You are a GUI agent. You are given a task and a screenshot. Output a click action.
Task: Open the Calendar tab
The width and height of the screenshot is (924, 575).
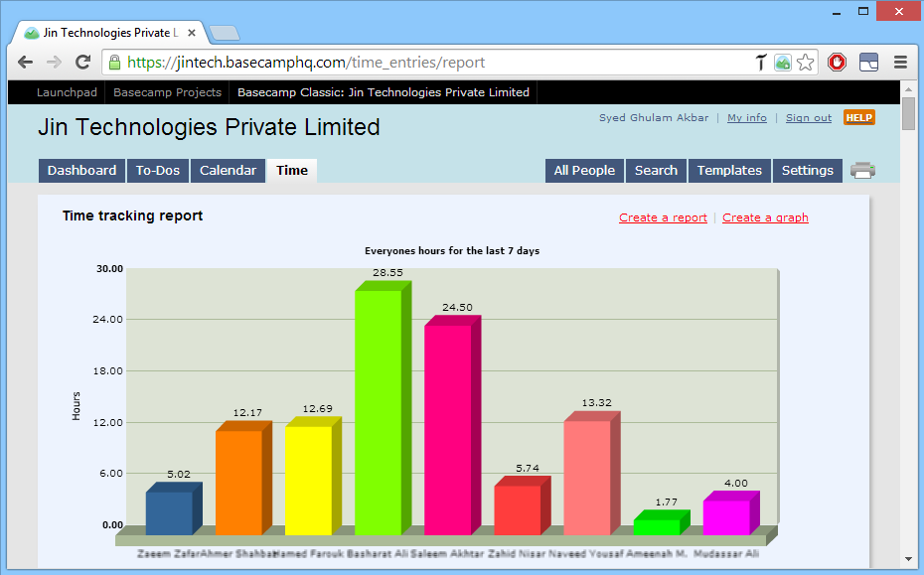(228, 171)
